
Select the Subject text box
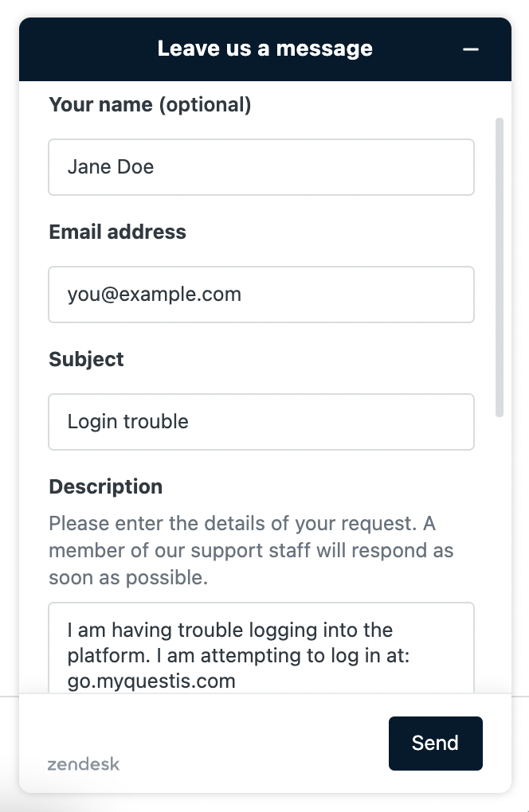click(261, 422)
